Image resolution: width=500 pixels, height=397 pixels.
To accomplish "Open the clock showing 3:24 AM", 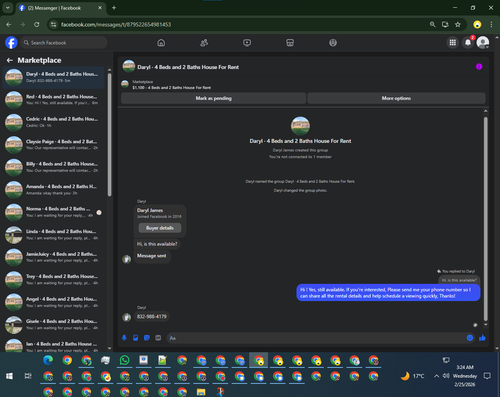I will 465,376.
